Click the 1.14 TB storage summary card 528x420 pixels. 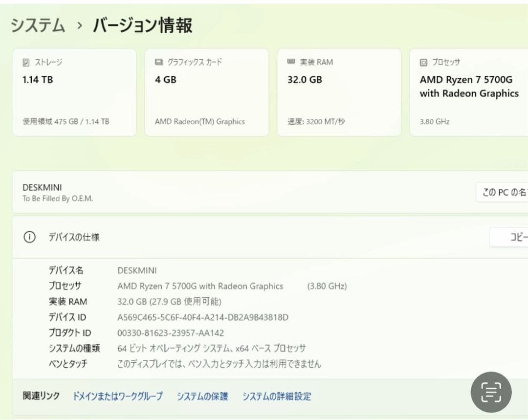click(x=74, y=91)
